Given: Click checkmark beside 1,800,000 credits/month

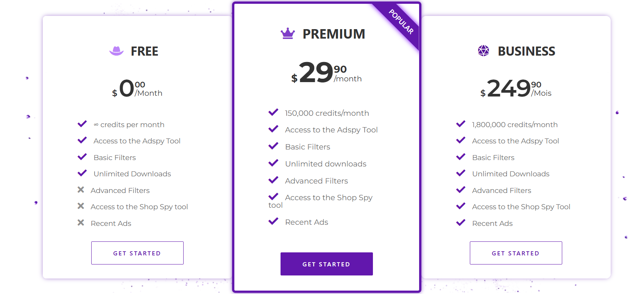Looking at the screenshot, I should click(461, 124).
